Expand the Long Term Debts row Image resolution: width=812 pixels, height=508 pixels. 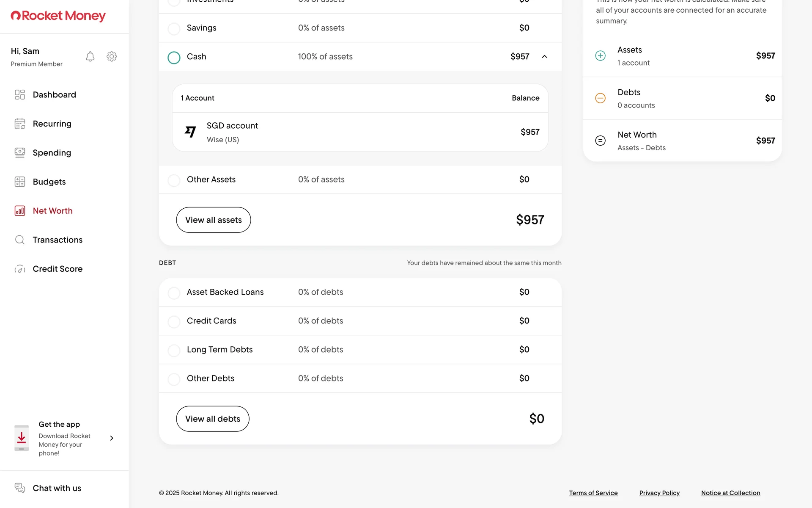pyautogui.click(x=359, y=350)
